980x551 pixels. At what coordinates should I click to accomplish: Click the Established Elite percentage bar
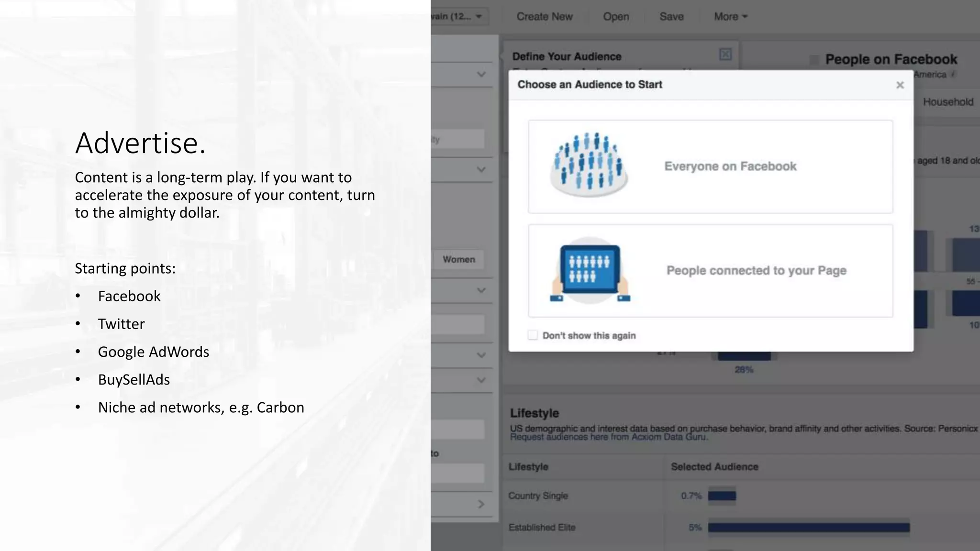coord(808,528)
